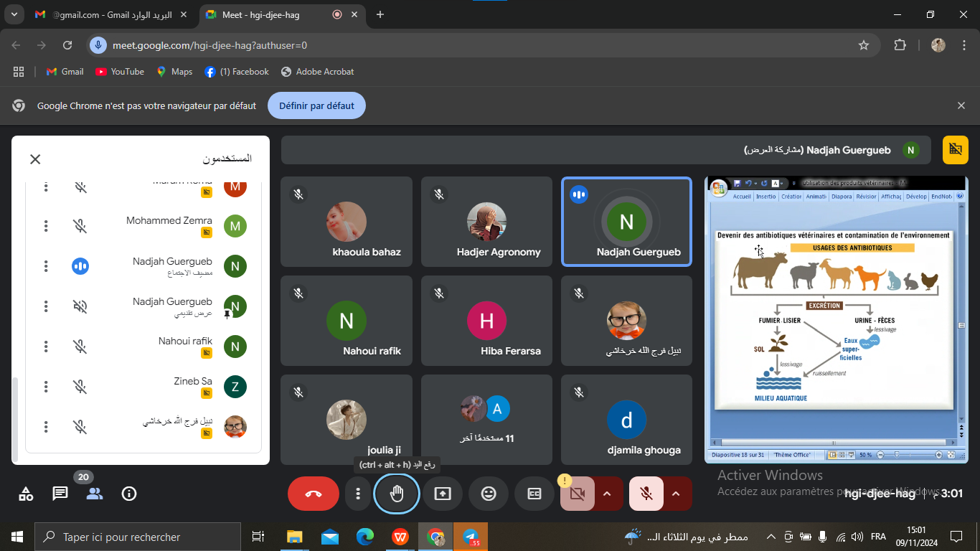Click the pinned avatar of Nadjah Guergueb presentation
980x551 pixels.
tap(235, 306)
